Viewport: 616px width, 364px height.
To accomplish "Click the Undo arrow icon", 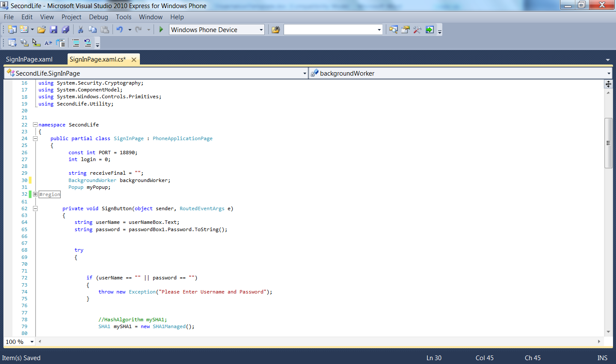I will (120, 29).
